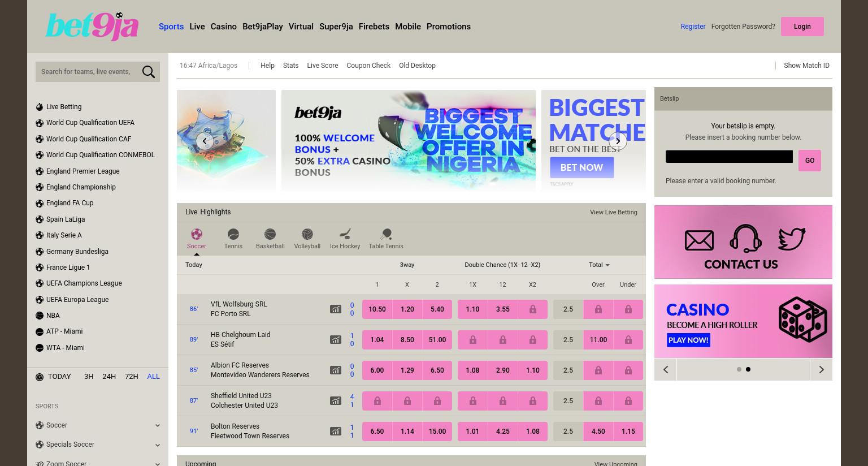Select odds 10.50 for Wolfsburg home win

click(x=377, y=309)
